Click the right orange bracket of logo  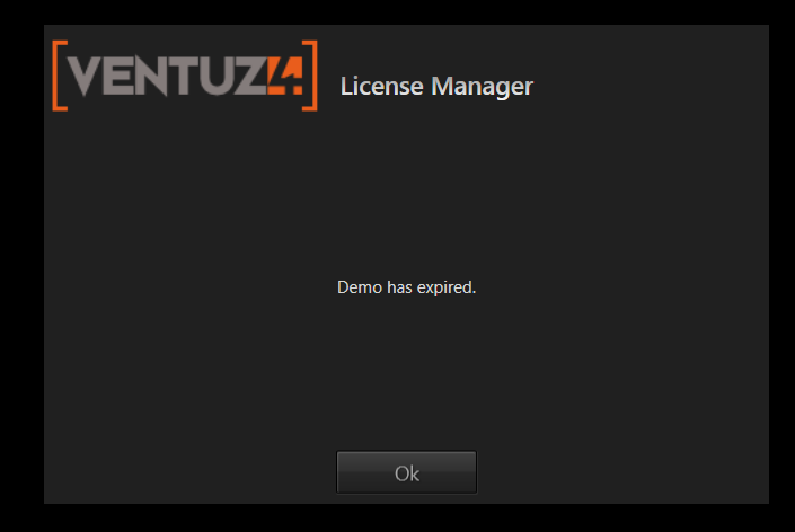[310, 76]
